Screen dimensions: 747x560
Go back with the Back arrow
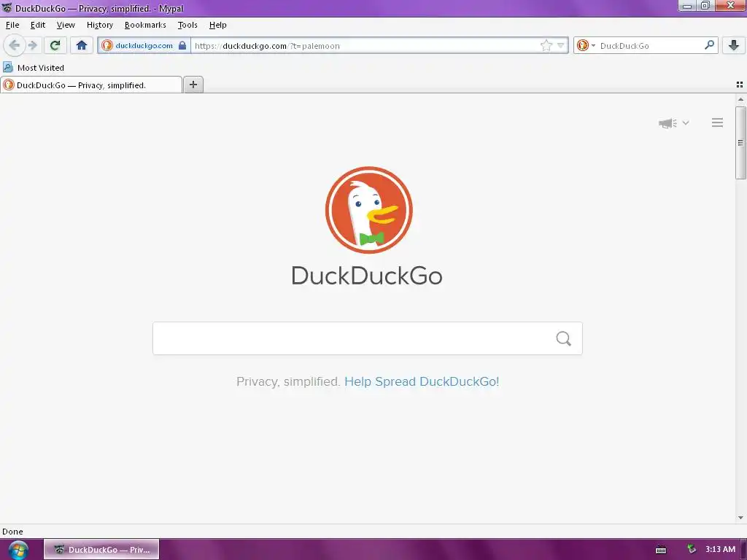15,46
